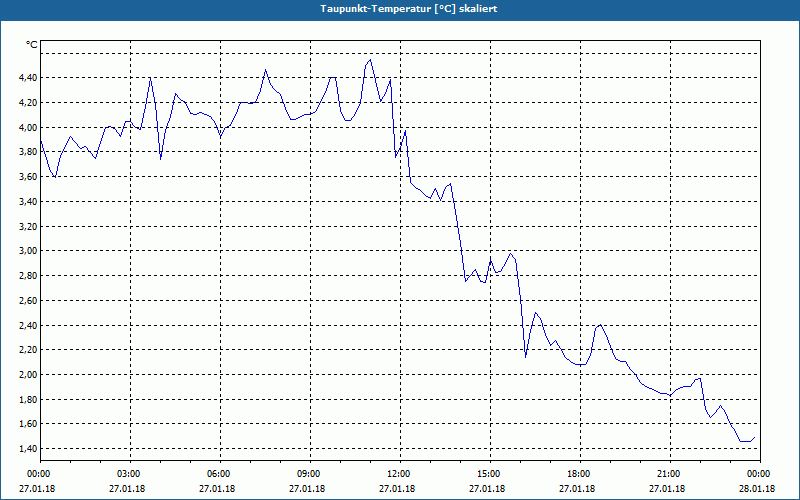
Task: Click the '°C' unit label above the y-axis
Action: (x=32, y=45)
